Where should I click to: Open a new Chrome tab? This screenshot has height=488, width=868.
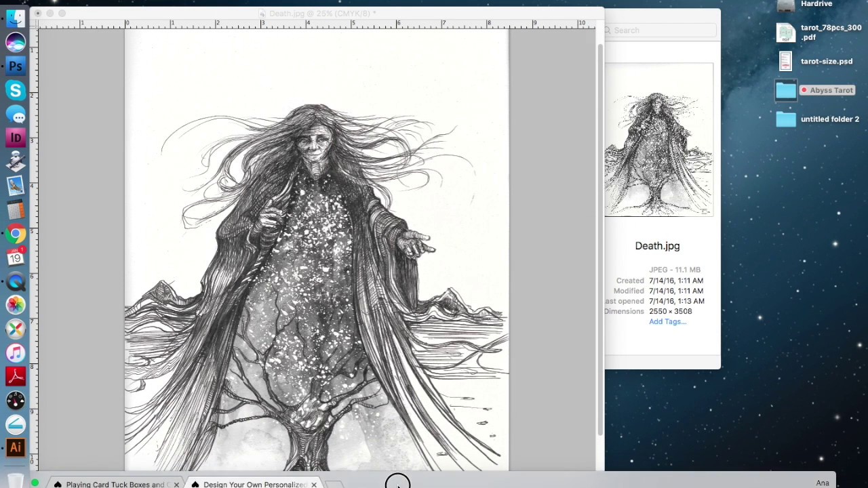(334, 484)
